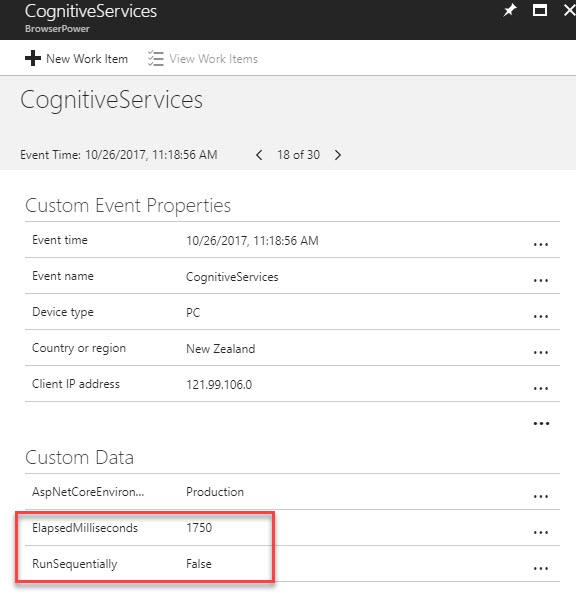Click the 'Device type' label
The width and height of the screenshot is (576, 614).
[x=63, y=312]
